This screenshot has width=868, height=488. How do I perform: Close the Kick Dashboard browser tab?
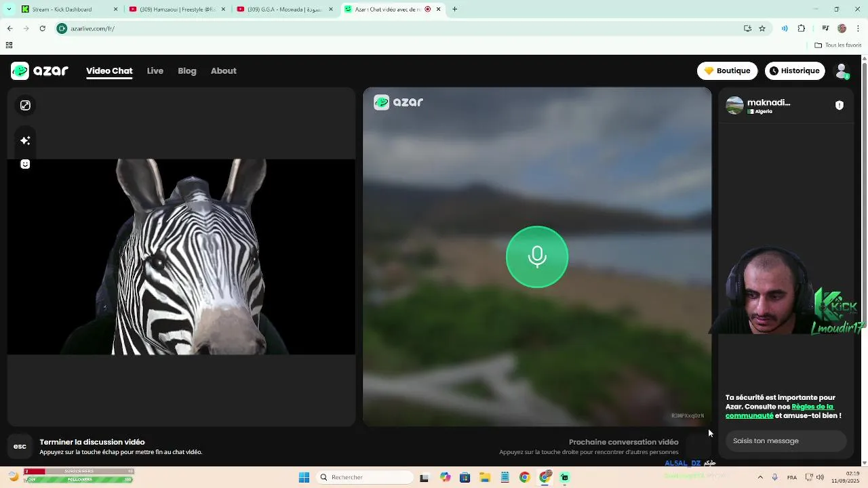[x=115, y=9]
